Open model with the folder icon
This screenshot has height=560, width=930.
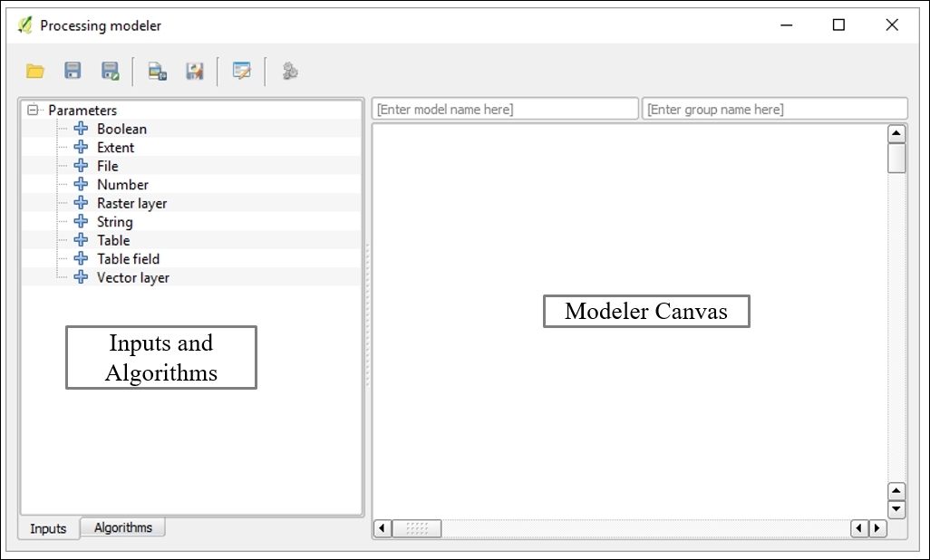point(35,72)
